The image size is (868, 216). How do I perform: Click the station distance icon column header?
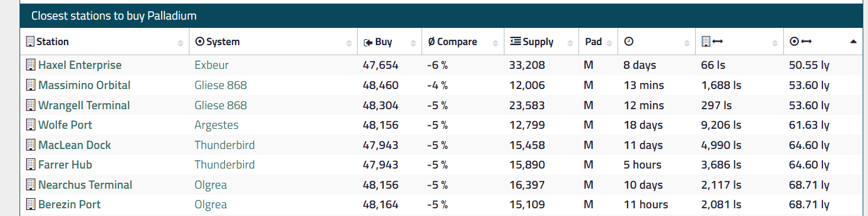pos(712,42)
